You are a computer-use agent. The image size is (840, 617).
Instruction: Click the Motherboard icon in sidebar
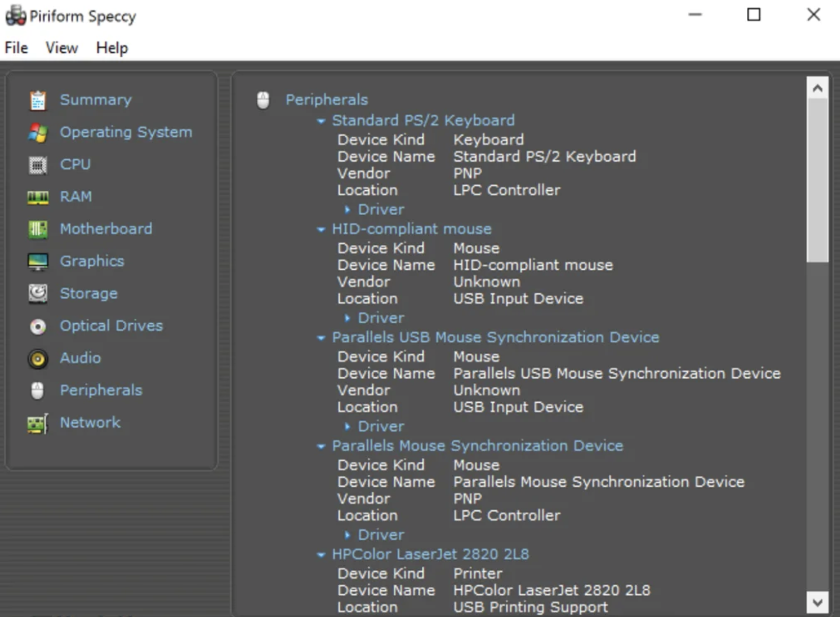(38, 230)
